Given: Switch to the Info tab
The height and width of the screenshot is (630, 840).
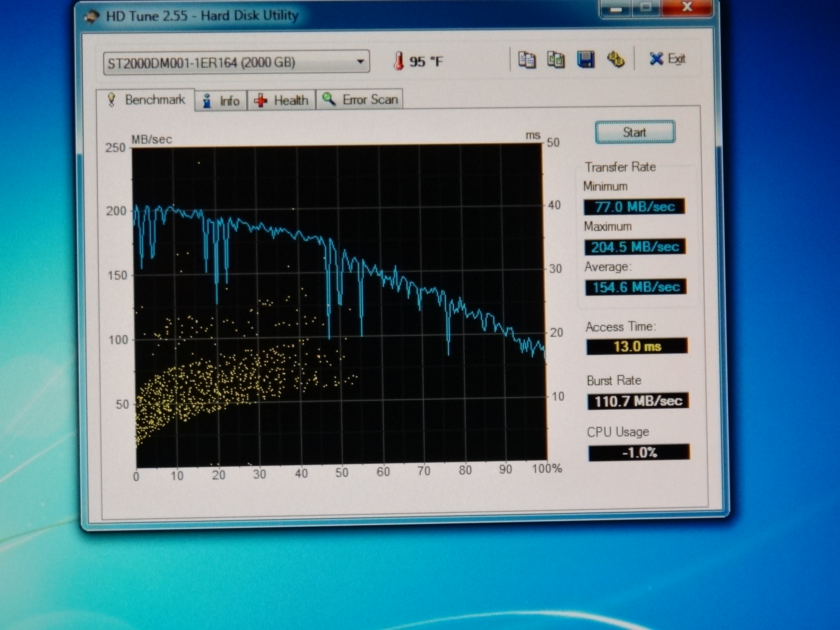Looking at the screenshot, I should coord(221,101).
